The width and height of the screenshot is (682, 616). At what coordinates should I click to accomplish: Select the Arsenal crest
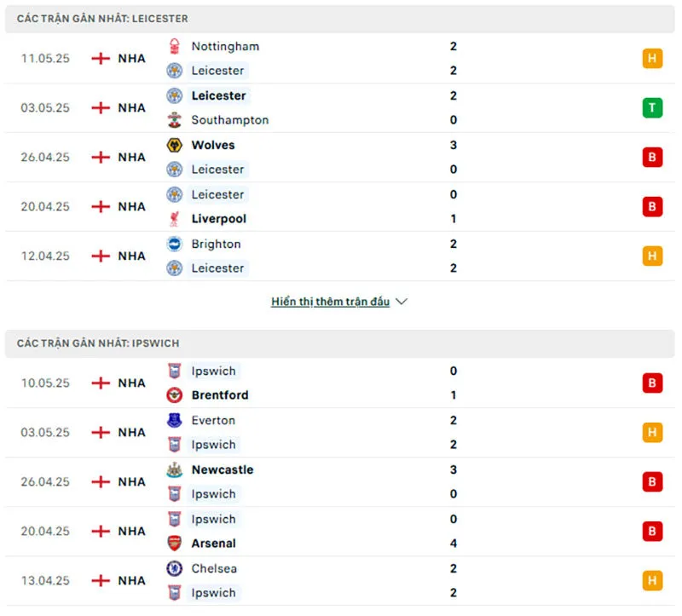[x=176, y=544]
